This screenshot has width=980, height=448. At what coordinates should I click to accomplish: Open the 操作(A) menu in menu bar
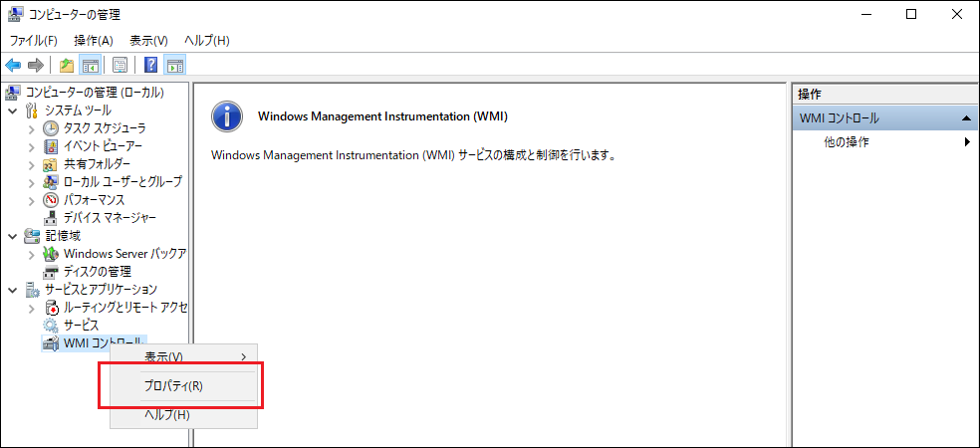click(93, 40)
